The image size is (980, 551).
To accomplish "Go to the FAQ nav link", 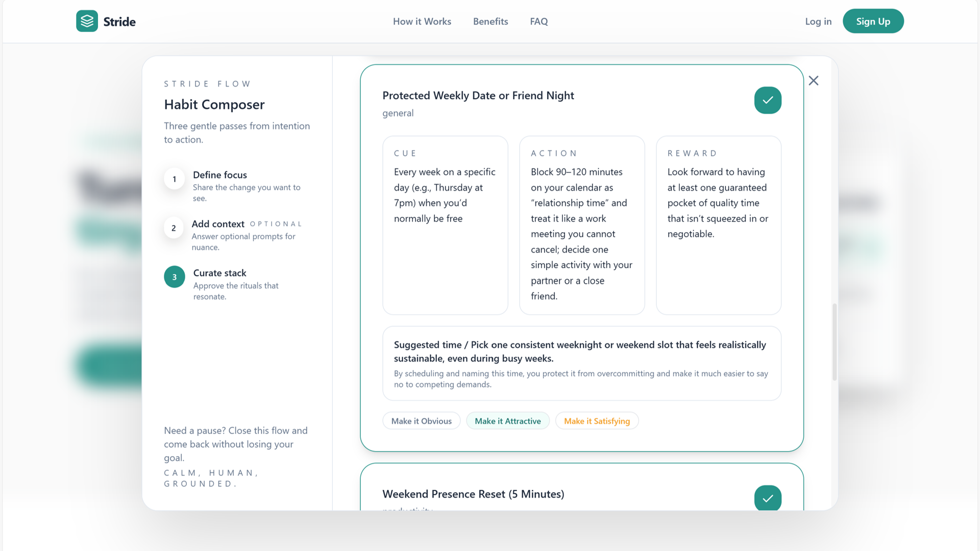I will click(x=538, y=21).
